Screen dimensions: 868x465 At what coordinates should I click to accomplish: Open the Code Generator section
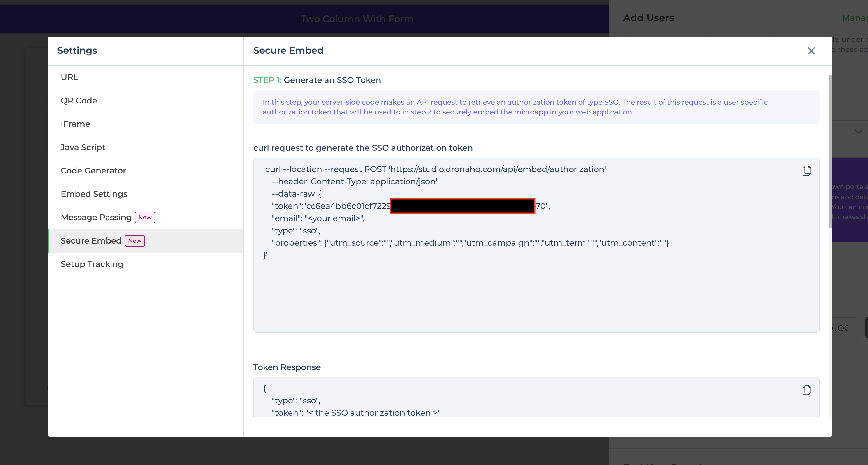click(146, 171)
